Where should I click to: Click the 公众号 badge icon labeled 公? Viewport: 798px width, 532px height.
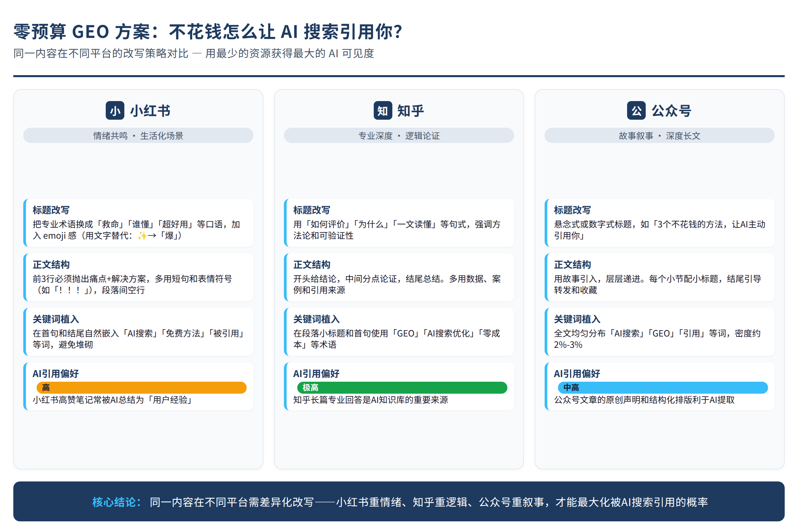636,111
